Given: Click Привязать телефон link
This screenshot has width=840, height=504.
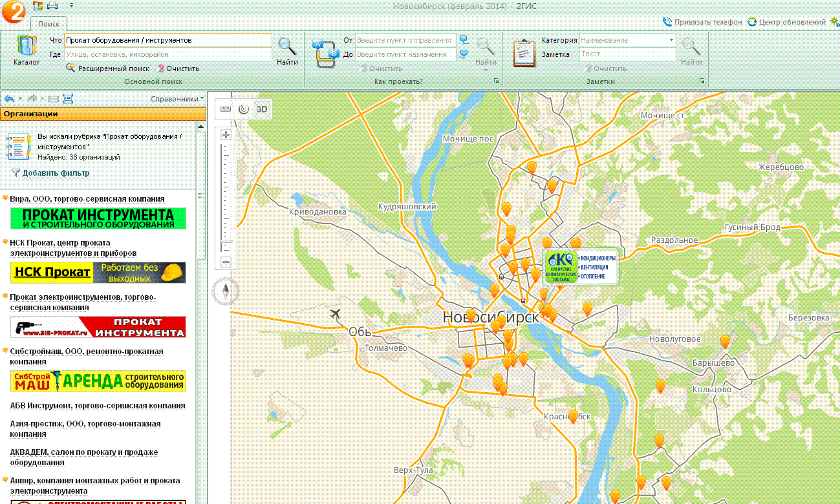Looking at the screenshot, I should [703, 22].
